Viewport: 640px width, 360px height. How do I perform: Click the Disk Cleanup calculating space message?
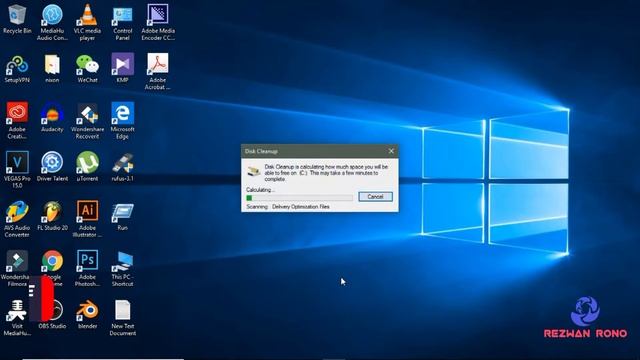pos(326,173)
